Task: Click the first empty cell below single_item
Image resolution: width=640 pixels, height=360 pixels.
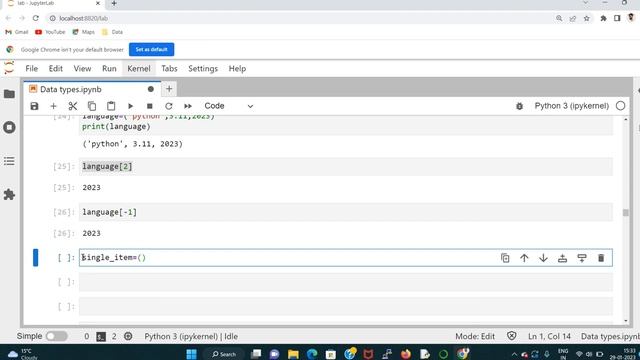Action: tap(346, 282)
